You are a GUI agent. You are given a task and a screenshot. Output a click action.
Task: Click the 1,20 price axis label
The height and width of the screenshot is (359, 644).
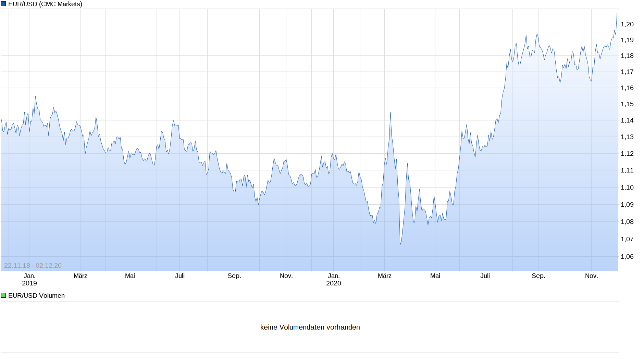coord(627,24)
